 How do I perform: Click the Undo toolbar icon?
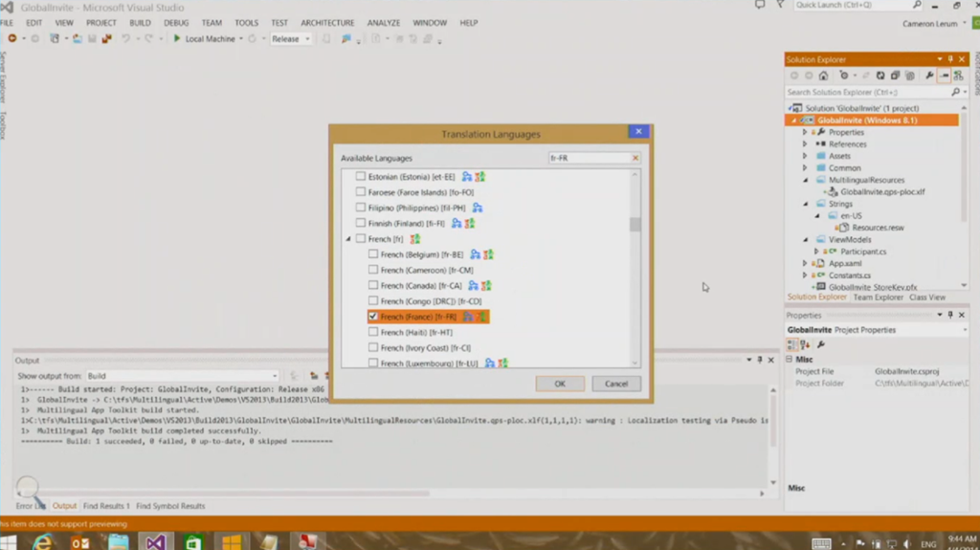click(x=125, y=39)
